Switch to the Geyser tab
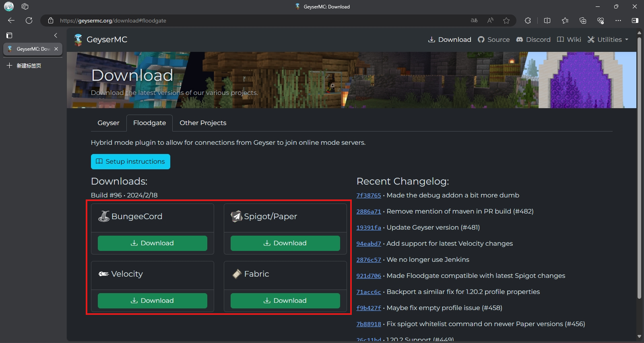This screenshot has height=343, width=644. 108,123
